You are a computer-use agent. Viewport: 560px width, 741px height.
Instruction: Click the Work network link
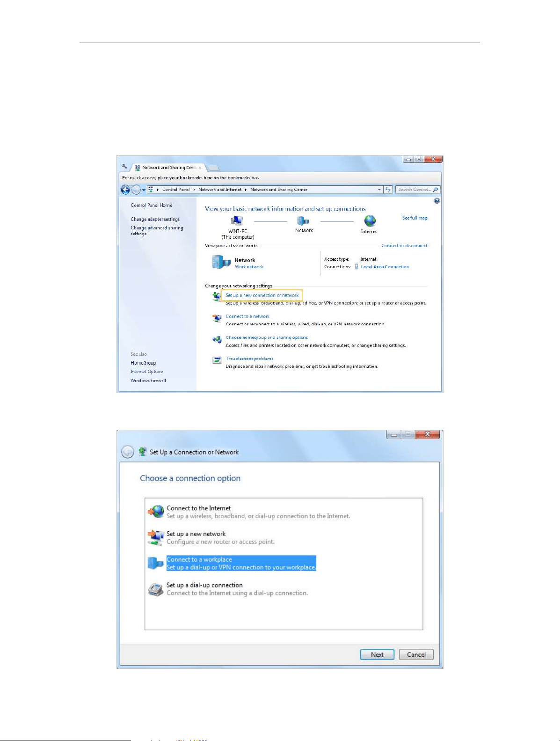coord(249,267)
